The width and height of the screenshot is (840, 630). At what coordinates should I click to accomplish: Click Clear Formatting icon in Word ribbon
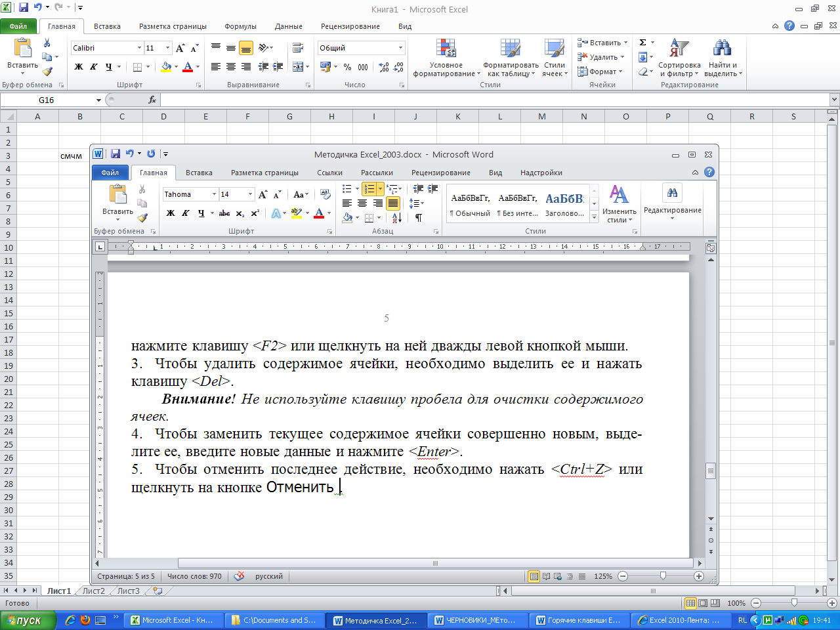(x=325, y=194)
